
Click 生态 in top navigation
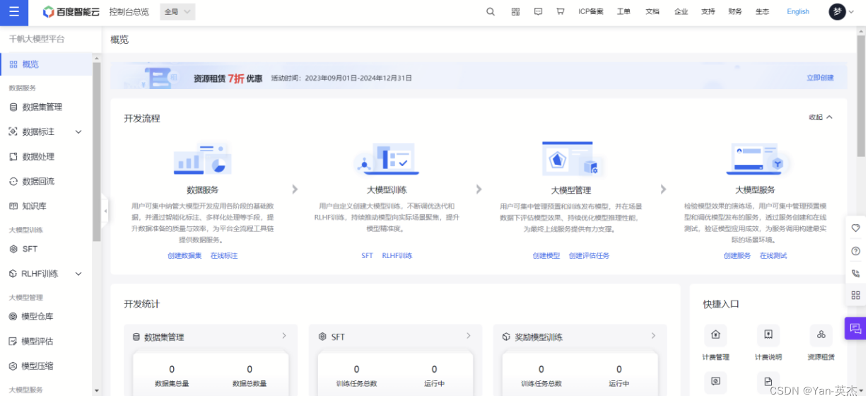pos(762,12)
